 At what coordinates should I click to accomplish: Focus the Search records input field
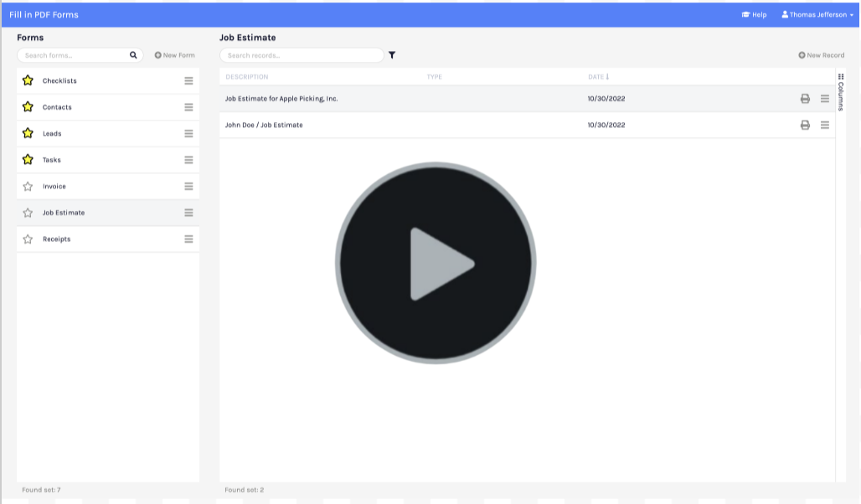pyautogui.click(x=300, y=55)
